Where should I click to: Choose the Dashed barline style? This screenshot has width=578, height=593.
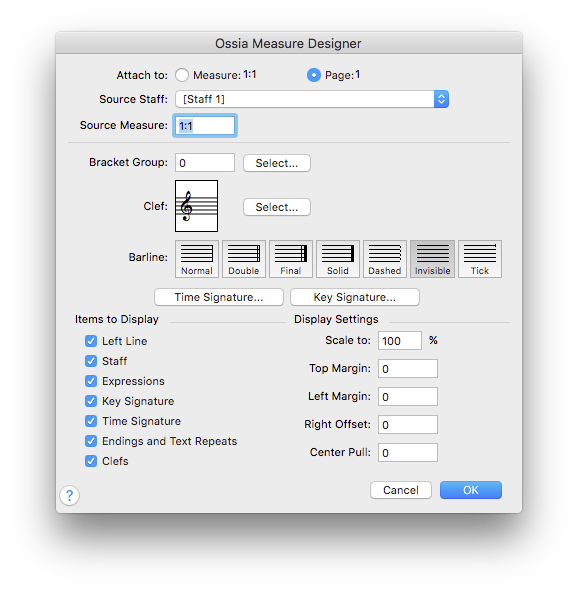click(x=385, y=259)
